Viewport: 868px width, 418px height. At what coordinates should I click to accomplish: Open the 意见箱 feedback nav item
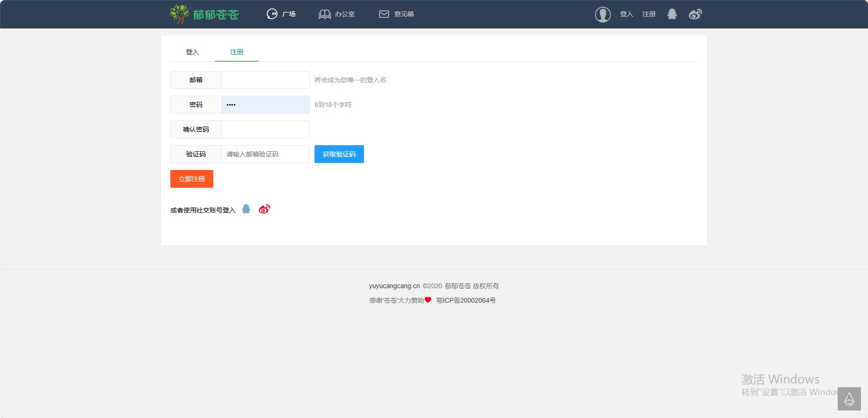pyautogui.click(x=396, y=14)
